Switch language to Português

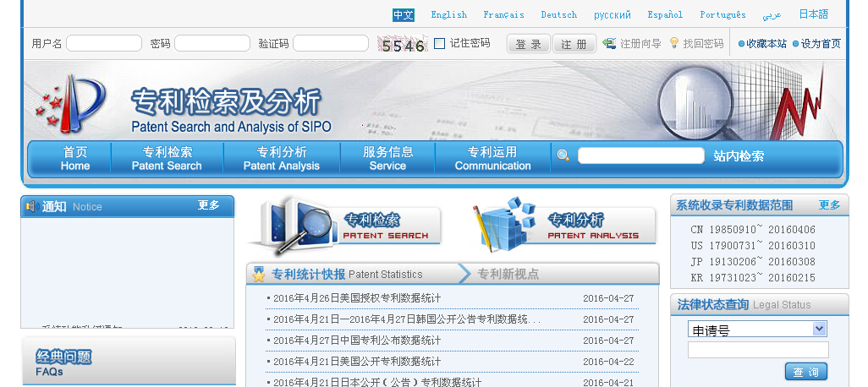click(722, 15)
